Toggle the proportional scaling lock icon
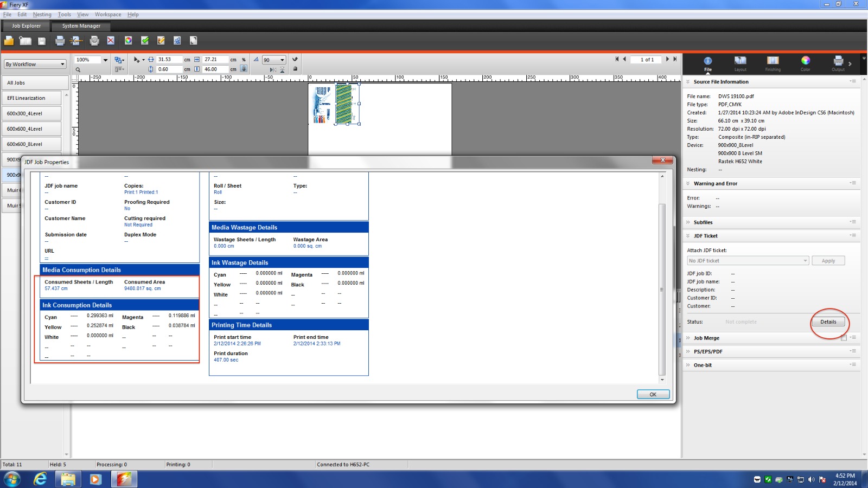This screenshot has width=868, height=488. [244, 69]
